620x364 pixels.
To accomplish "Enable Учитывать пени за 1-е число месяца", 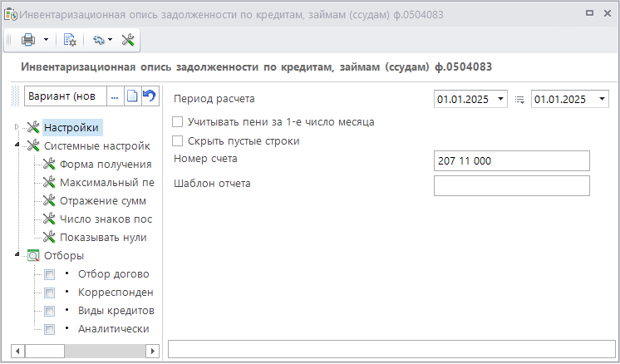I will pyautogui.click(x=178, y=121).
